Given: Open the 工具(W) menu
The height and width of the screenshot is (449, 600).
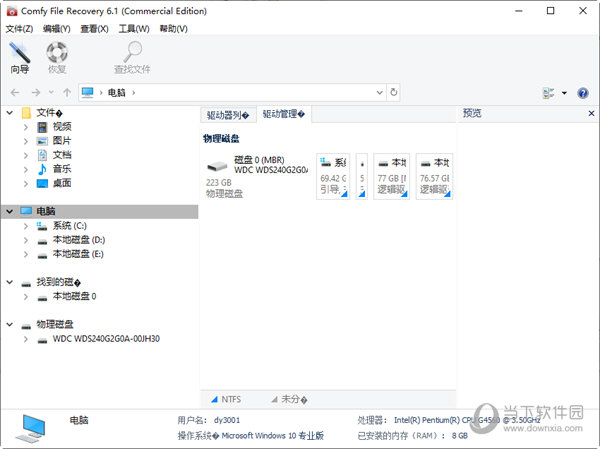Looking at the screenshot, I should (x=134, y=29).
